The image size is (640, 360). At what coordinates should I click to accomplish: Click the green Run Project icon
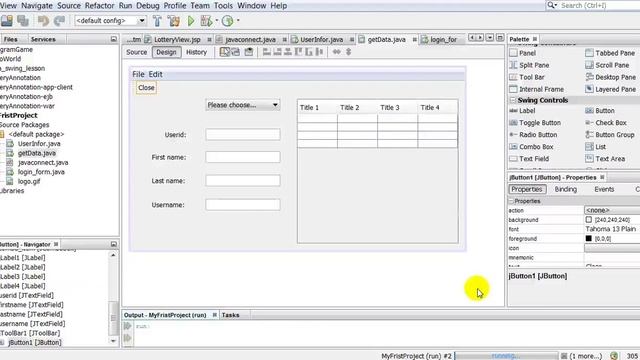(191, 21)
